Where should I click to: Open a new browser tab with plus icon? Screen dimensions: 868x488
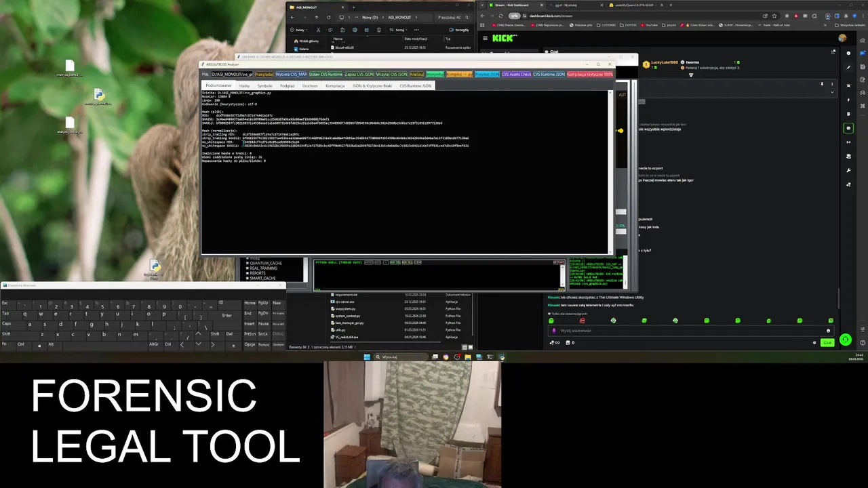click(671, 5)
